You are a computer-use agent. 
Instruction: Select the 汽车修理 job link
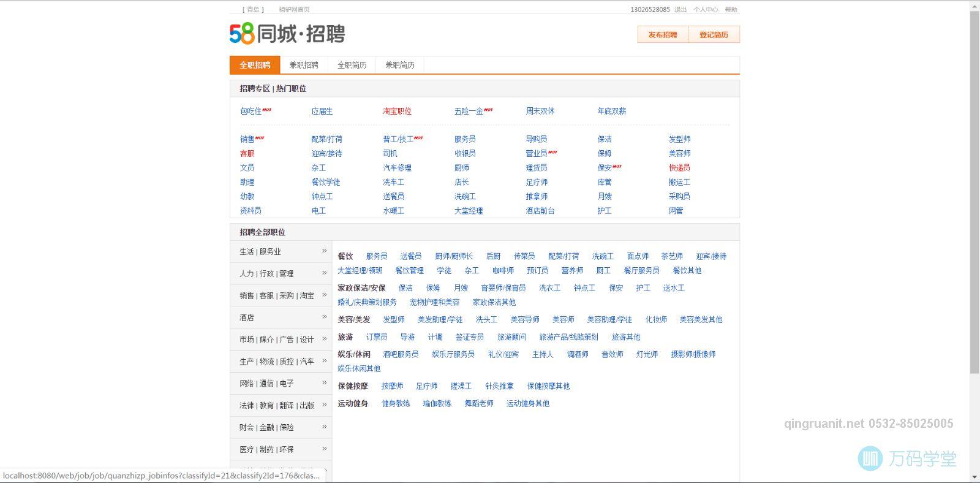coord(397,168)
